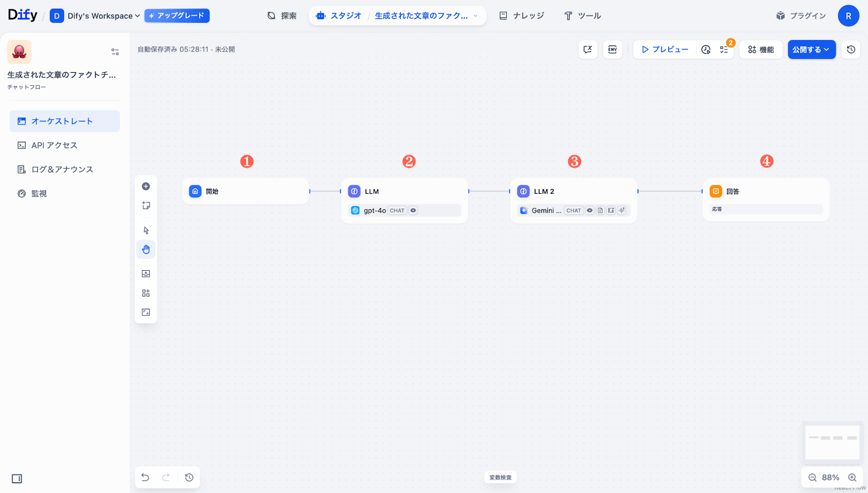Expand the app name dropdown in スタジオ tab
The image size is (868, 493).
tap(476, 16)
